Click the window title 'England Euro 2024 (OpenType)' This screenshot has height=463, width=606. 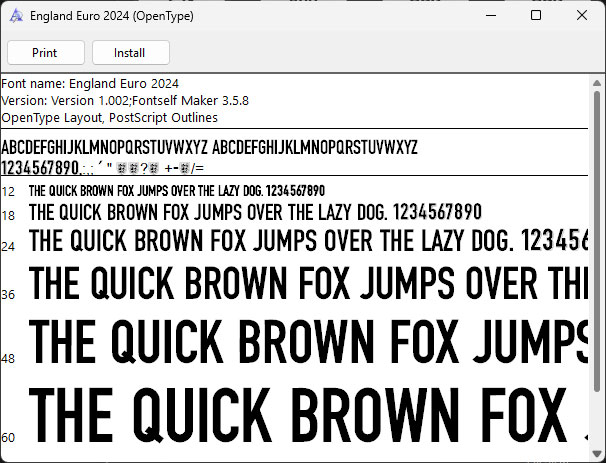click(112, 16)
